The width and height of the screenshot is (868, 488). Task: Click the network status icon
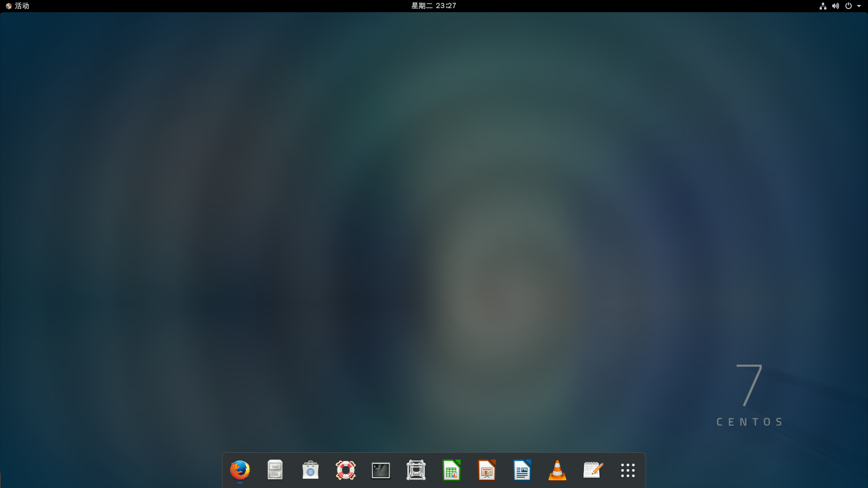823,6
